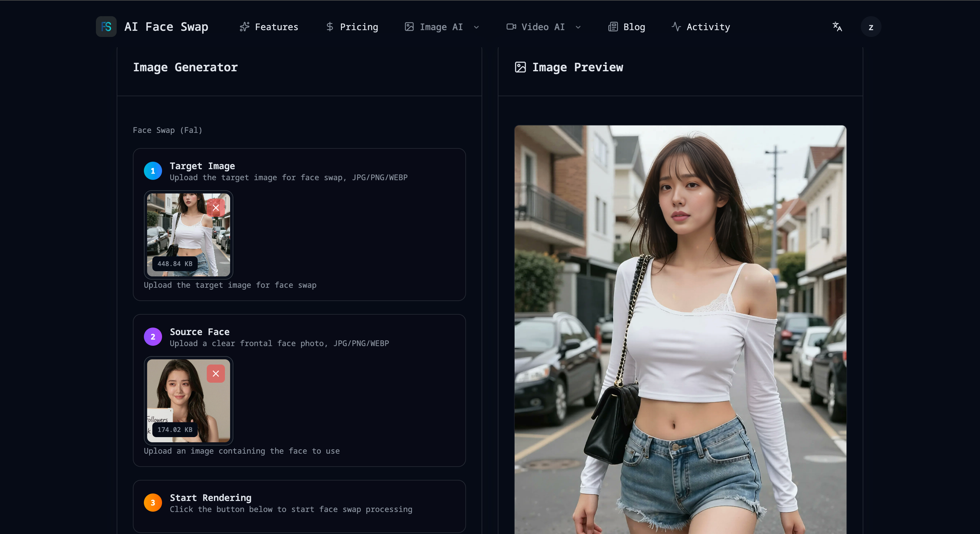
Task: Click the Image Preview panel icon
Action: pos(520,67)
